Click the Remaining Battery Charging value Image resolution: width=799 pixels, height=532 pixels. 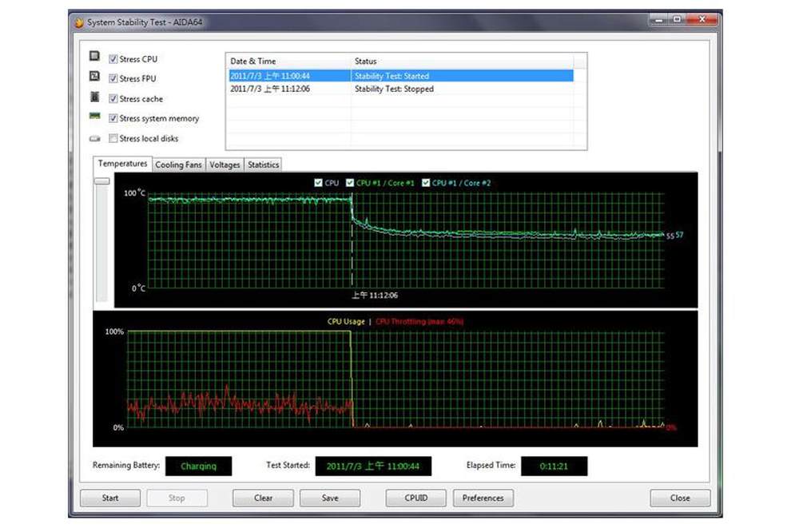click(198, 466)
